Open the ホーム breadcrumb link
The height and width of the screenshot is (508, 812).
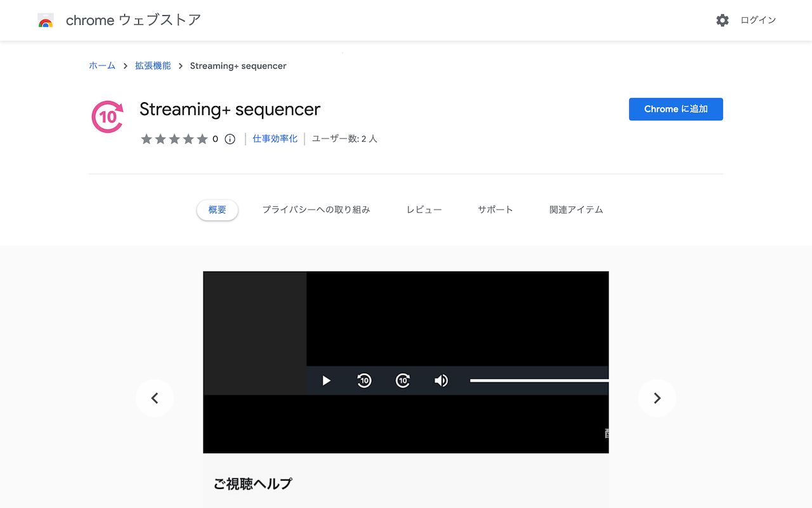tap(102, 66)
